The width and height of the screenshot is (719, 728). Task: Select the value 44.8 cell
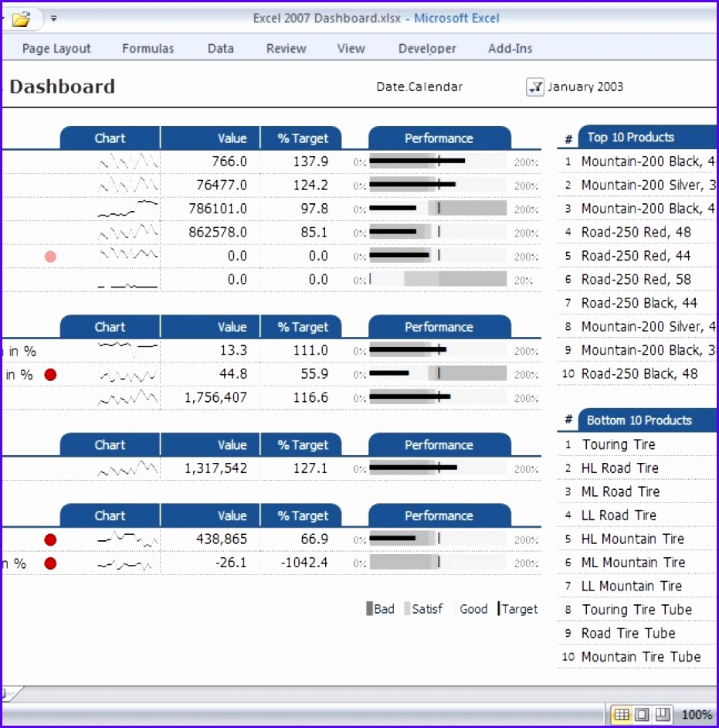coord(211,374)
